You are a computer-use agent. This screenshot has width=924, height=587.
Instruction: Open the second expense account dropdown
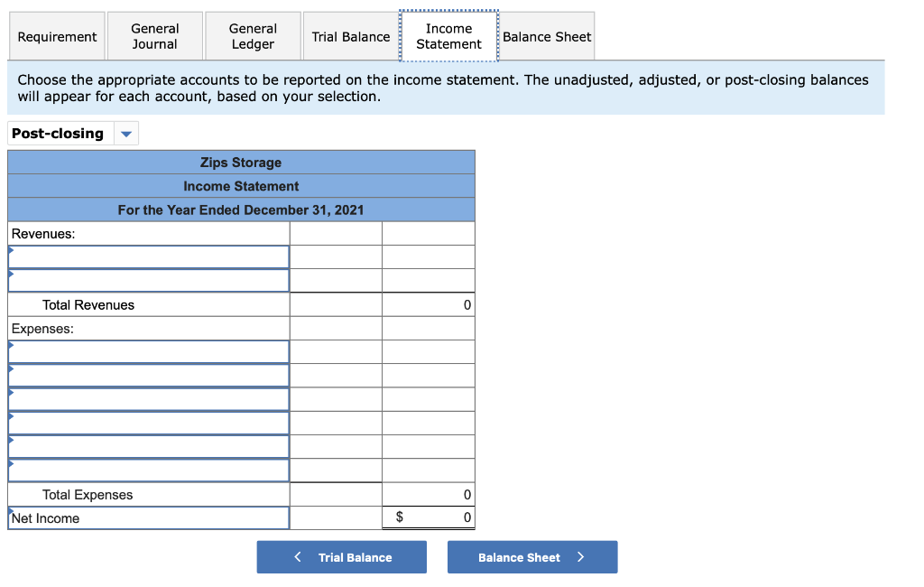tap(149, 375)
